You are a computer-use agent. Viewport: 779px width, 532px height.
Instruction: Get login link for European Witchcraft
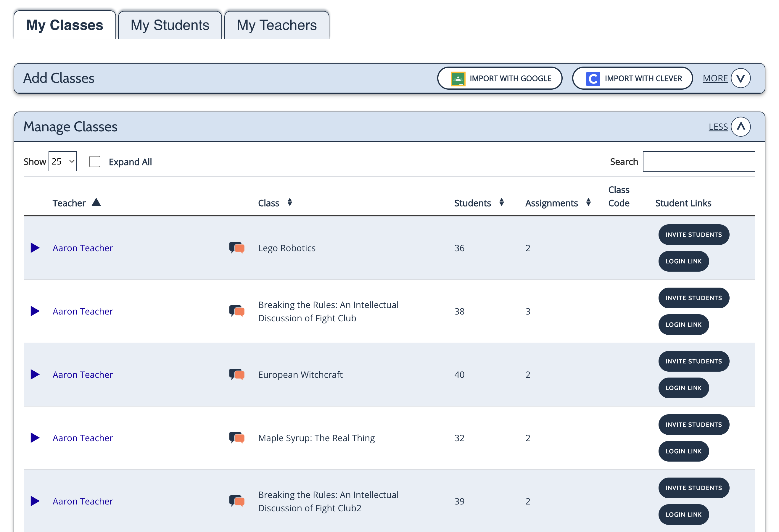(x=683, y=388)
